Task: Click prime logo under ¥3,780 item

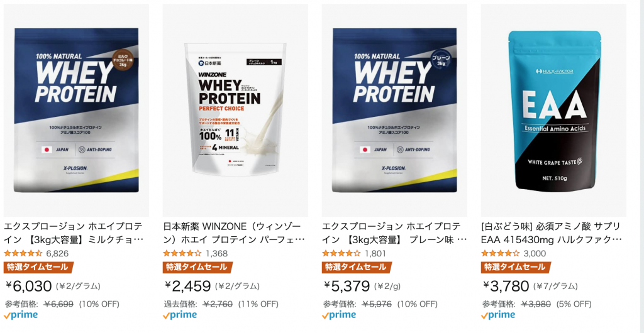Action: 498,315
